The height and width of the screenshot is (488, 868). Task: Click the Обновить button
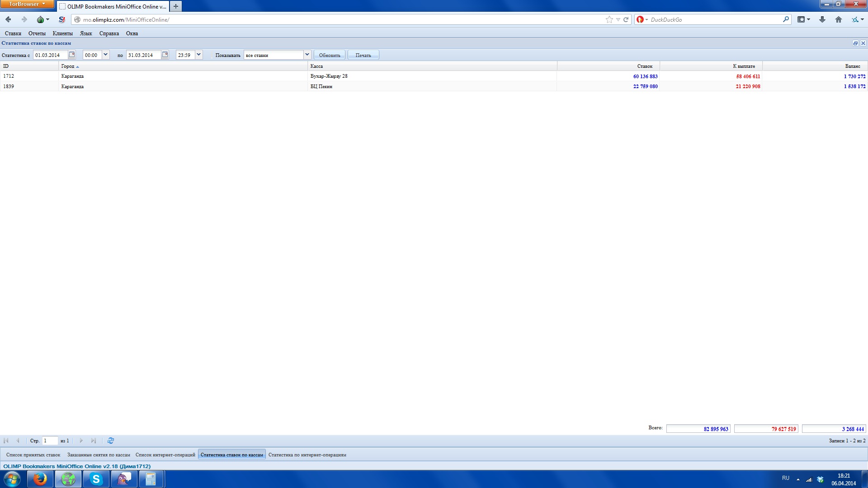click(330, 55)
